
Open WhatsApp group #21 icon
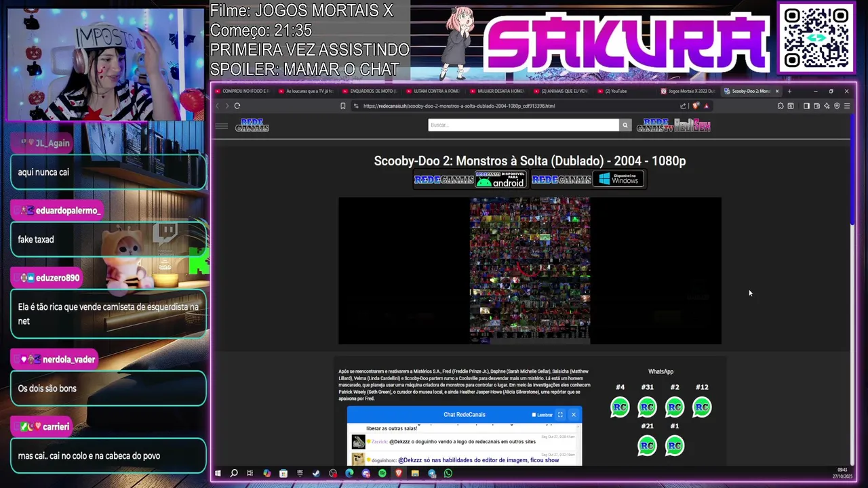point(647,445)
